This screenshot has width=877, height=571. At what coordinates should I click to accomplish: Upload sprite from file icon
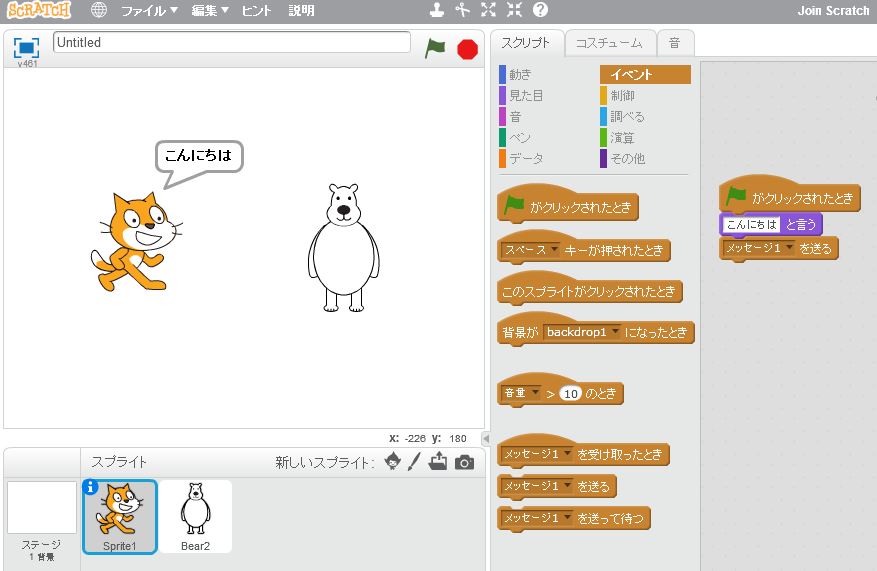[438, 462]
